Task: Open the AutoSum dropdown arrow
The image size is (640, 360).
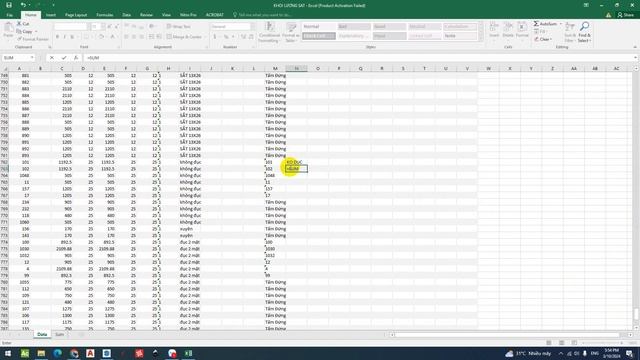Action: 560,24
